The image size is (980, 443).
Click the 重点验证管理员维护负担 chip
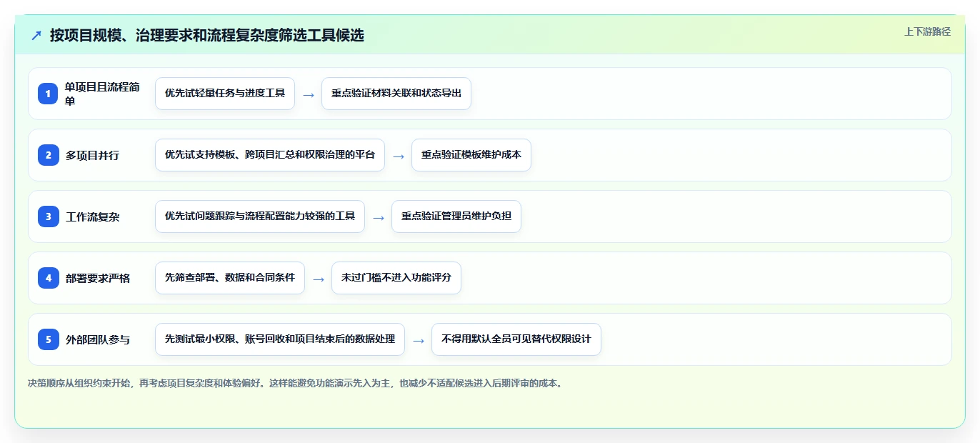(456, 216)
